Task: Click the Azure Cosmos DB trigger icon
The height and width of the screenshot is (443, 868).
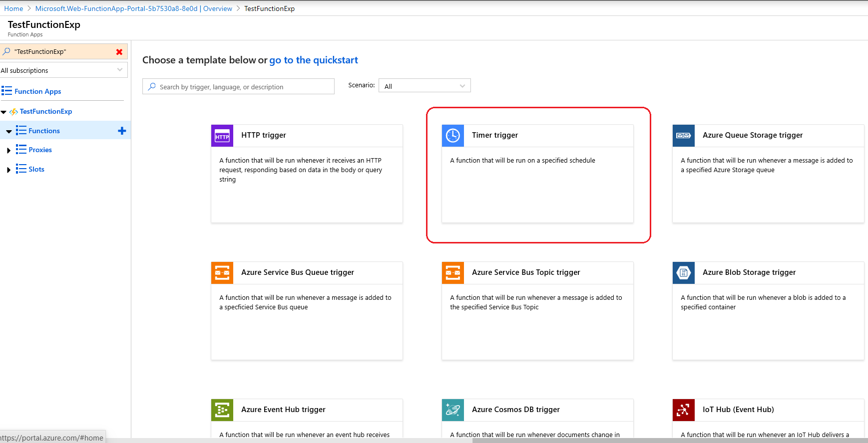Action: 453,410
